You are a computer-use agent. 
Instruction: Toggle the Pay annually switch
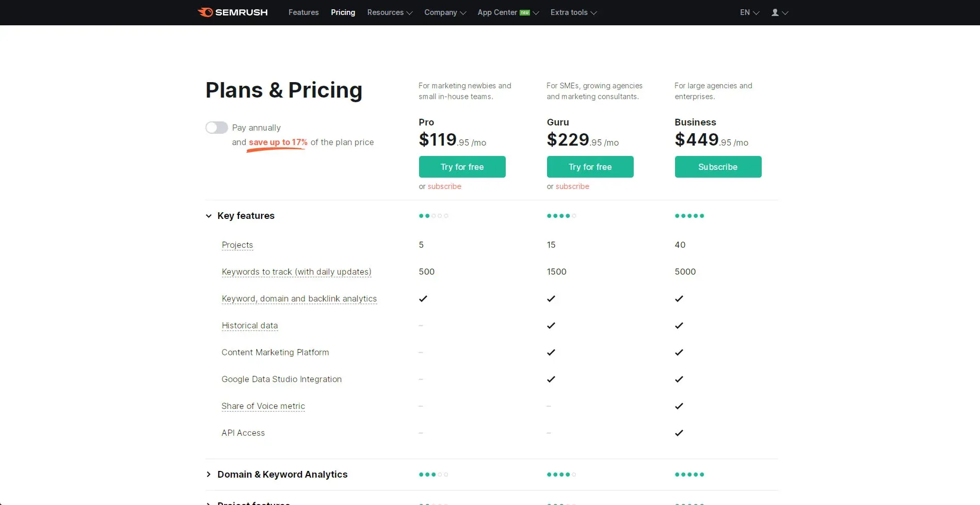[x=217, y=128]
